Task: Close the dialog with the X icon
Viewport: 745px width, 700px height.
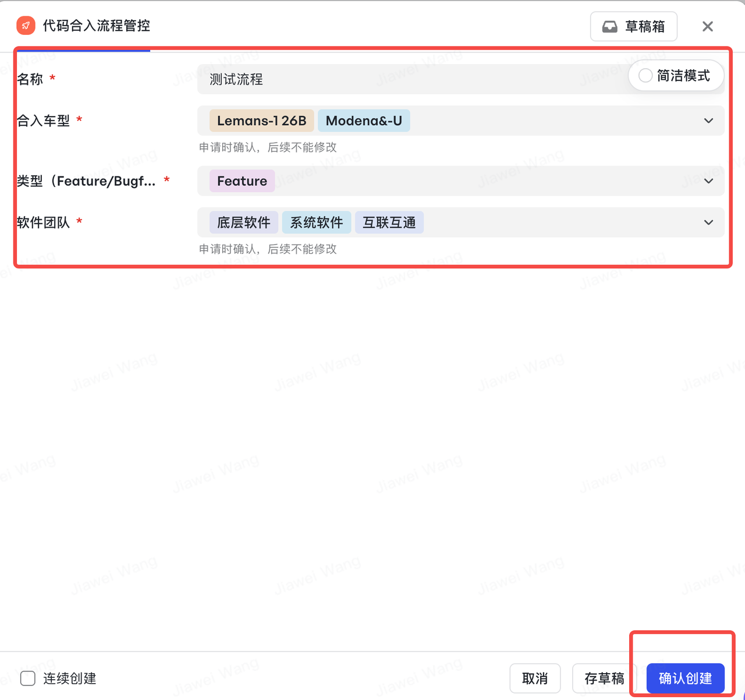Action: [708, 26]
